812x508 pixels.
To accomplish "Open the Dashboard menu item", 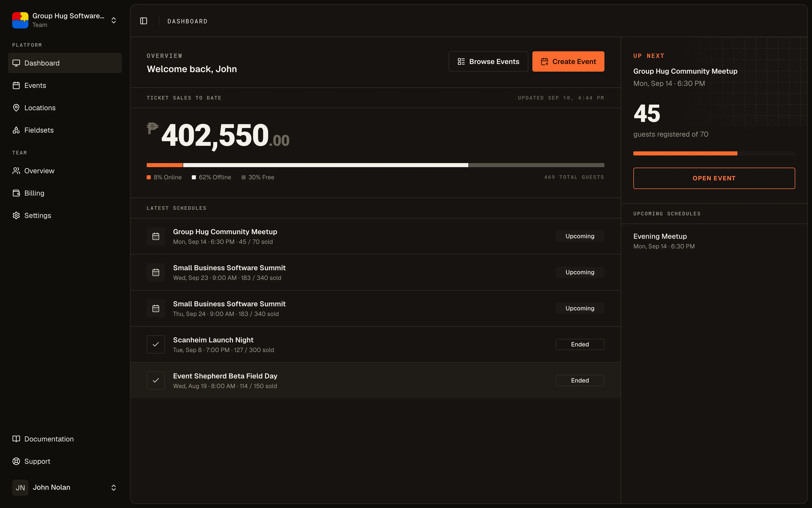I will pos(65,63).
